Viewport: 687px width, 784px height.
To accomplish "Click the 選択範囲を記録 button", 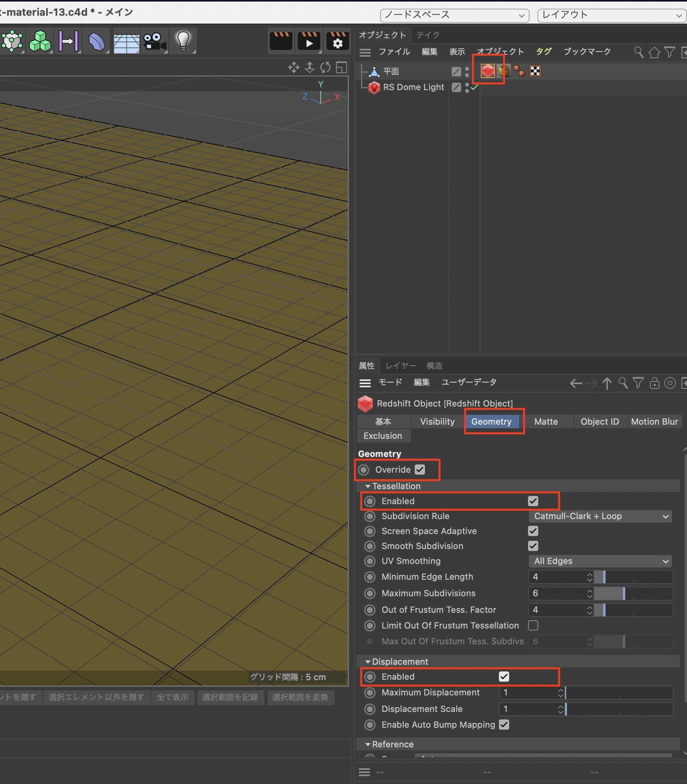I will tap(230, 697).
